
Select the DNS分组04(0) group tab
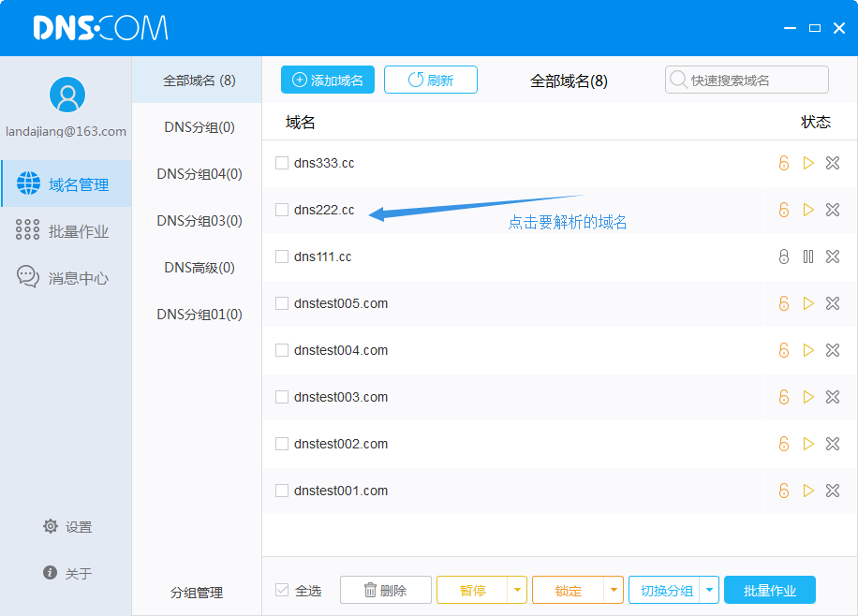tap(199, 174)
